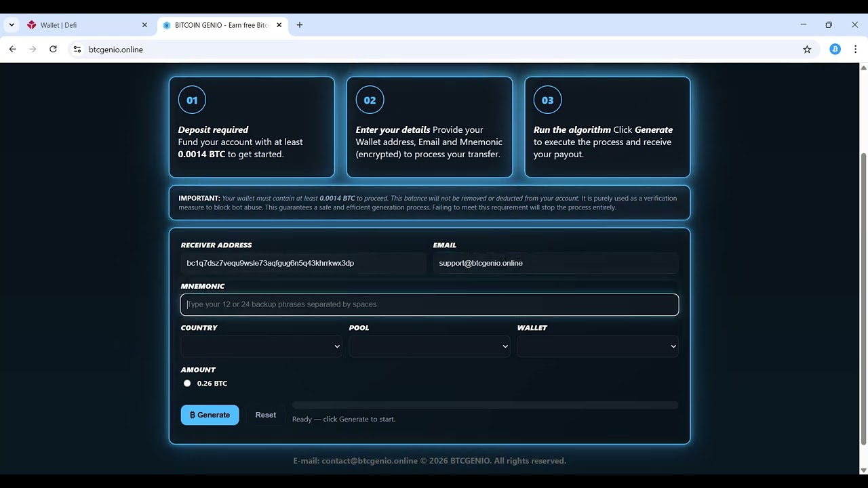Open the Pool dropdown list
868x488 pixels.
[429, 346]
